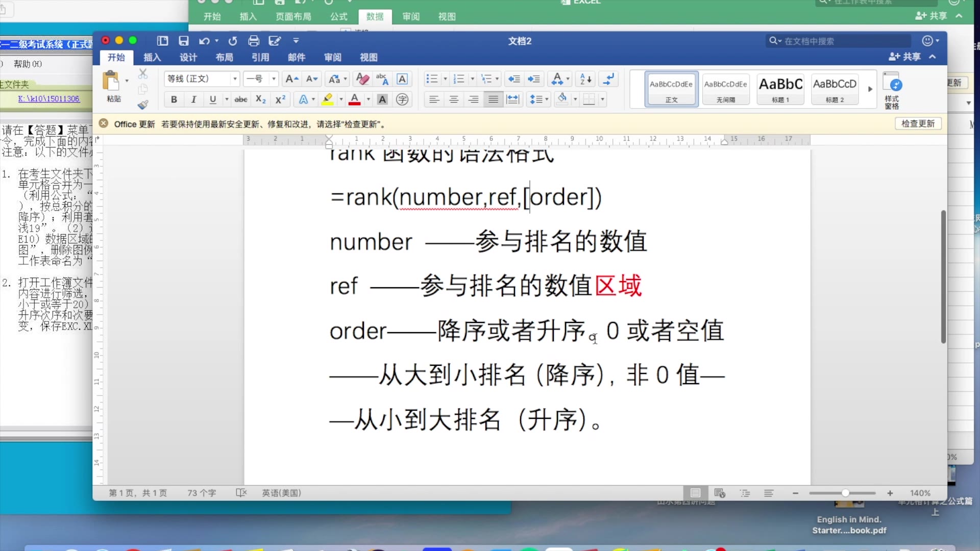This screenshot has height=551, width=980.
Task: Increase the paragraph indent
Action: click(534, 79)
